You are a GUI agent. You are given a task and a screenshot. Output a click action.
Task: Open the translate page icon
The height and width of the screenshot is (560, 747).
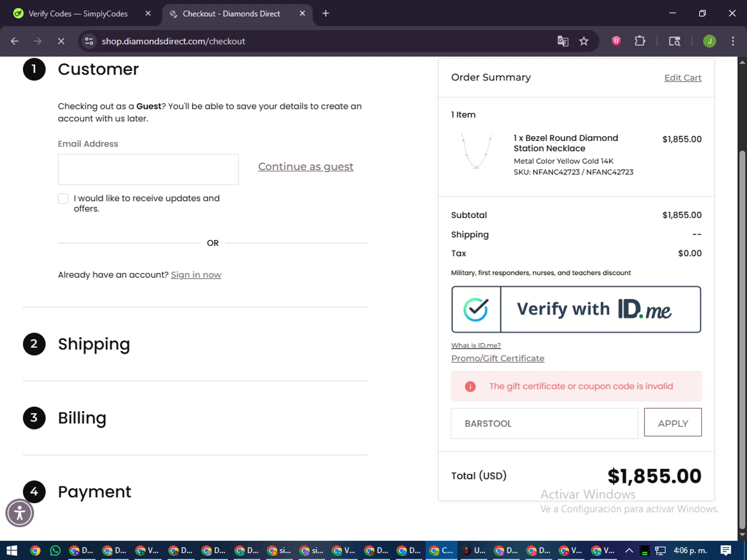(563, 41)
